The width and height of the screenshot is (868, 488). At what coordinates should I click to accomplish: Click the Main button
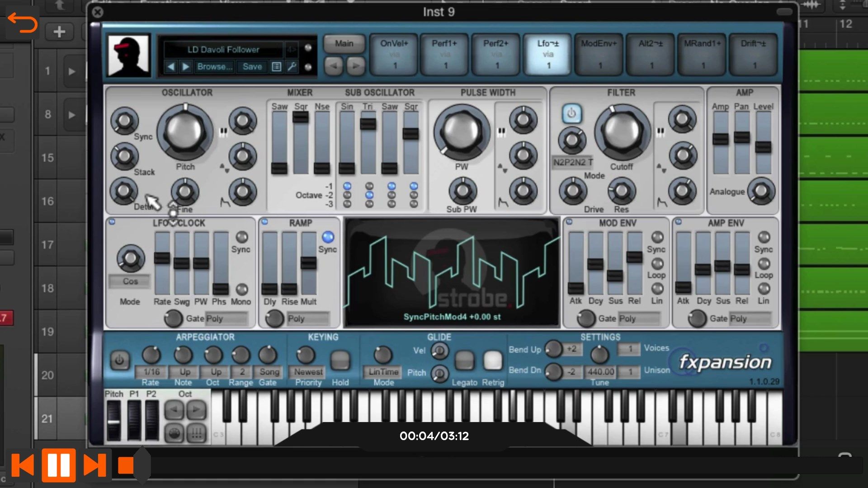click(x=344, y=44)
